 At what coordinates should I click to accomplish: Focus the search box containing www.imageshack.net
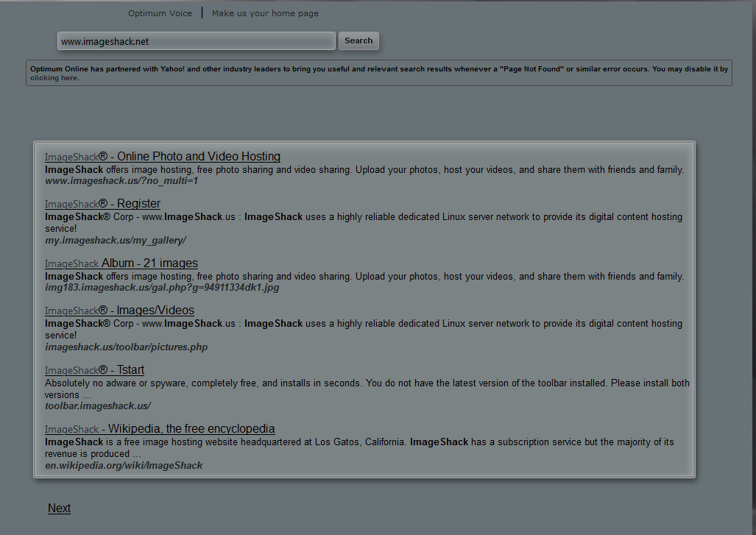point(197,41)
